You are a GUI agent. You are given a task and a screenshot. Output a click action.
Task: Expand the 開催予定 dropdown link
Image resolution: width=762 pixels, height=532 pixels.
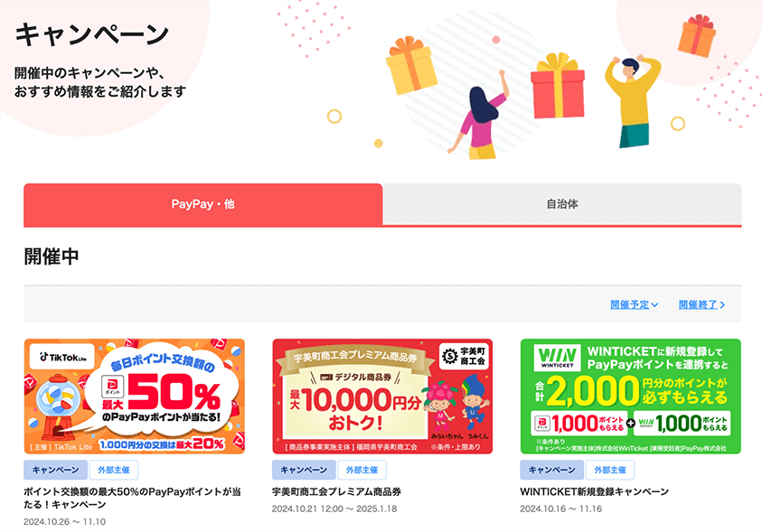coord(635,304)
